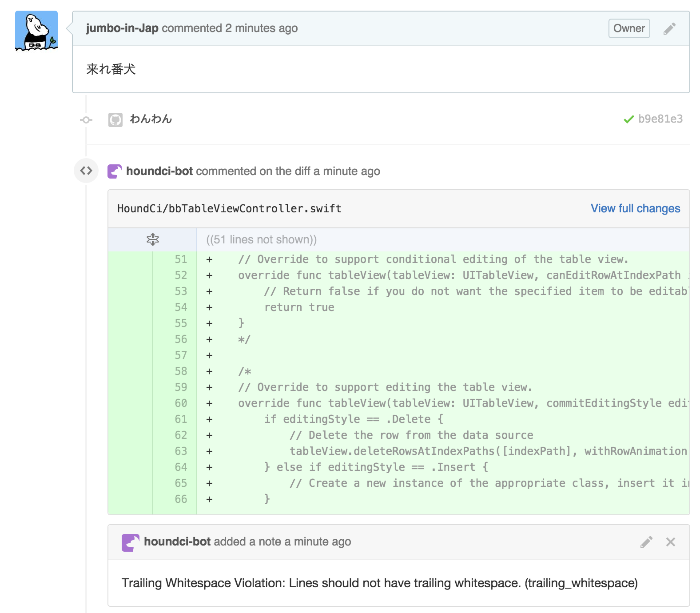
Task: Click line number 60 in the diff
Action: tap(181, 403)
